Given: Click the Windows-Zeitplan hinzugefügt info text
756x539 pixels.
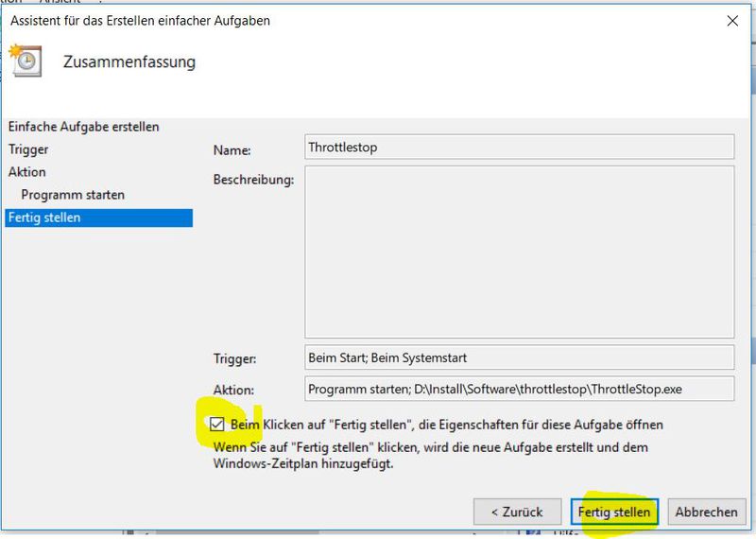Looking at the screenshot, I should click(x=431, y=456).
